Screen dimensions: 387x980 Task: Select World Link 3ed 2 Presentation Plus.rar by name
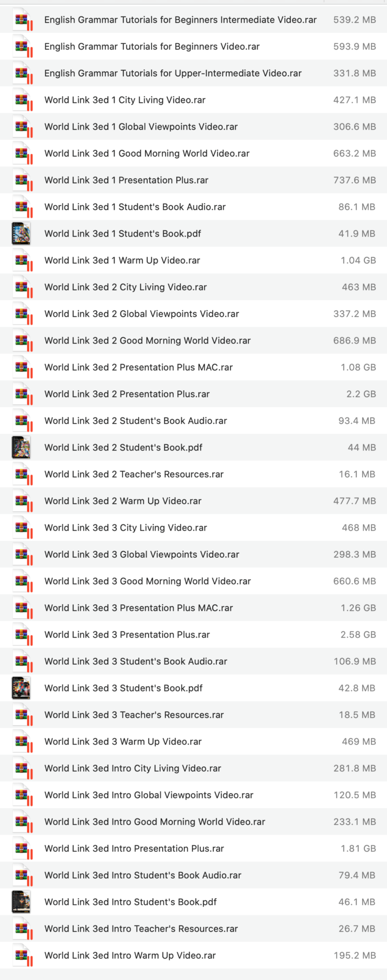(127, 394)
